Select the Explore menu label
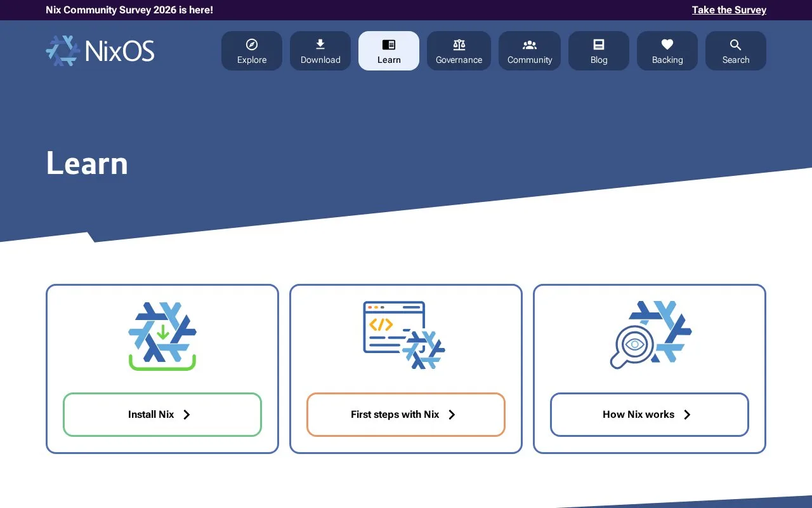 pos(252,60)
